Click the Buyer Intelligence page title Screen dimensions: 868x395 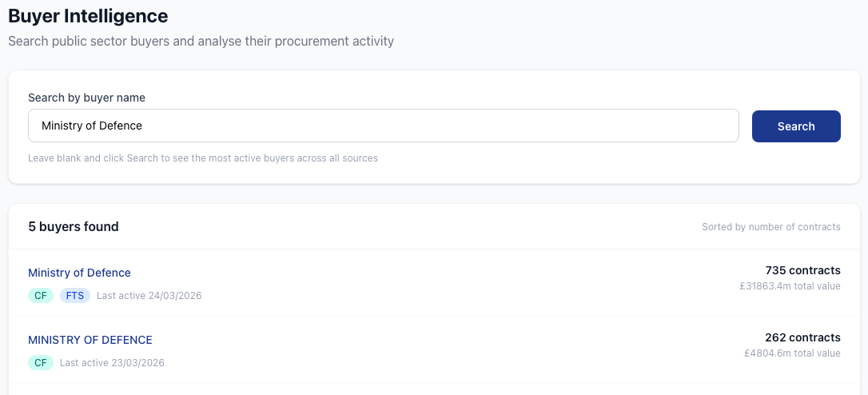click(88, 15)
